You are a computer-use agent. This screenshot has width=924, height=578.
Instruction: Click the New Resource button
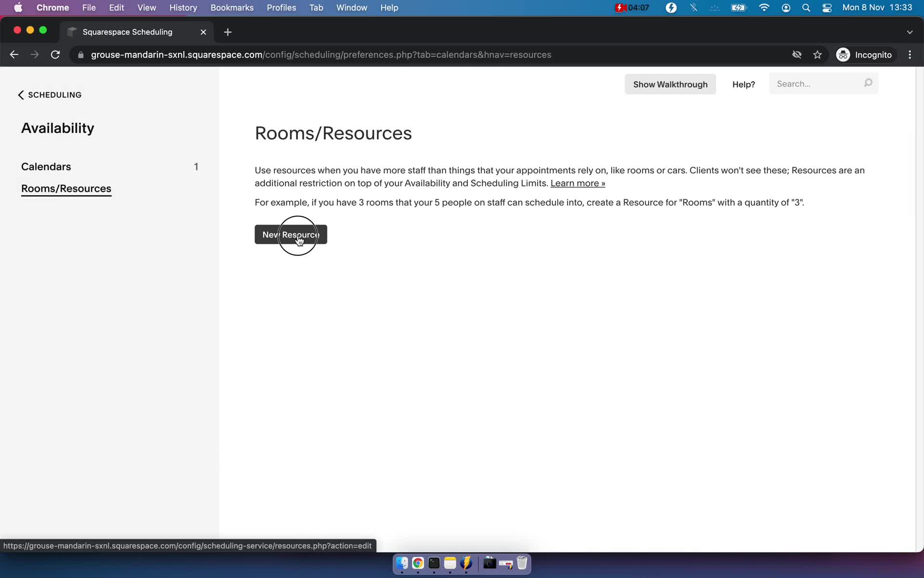click(291, 235)
